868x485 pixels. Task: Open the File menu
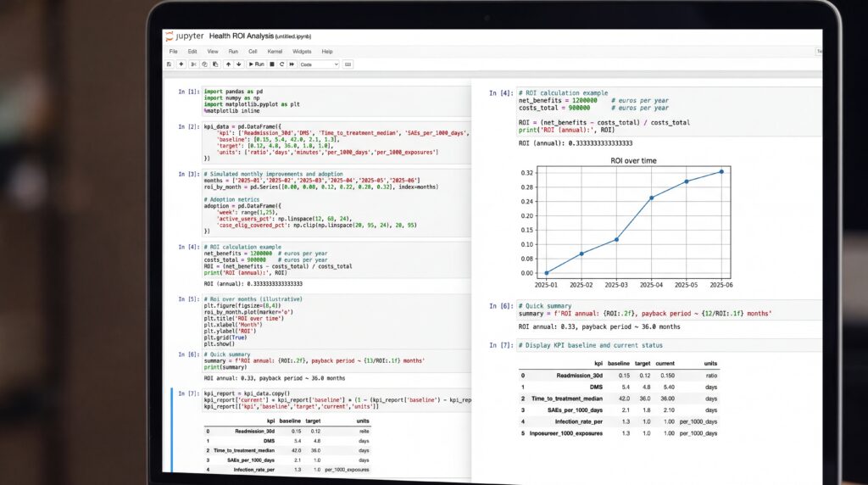click(173, 52)
